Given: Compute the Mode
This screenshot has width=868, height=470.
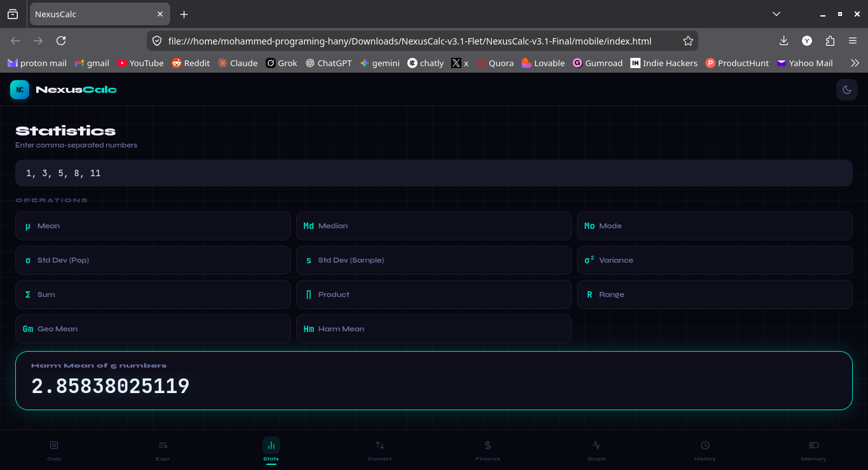Looking at the screenshot, I should point(715,226).
